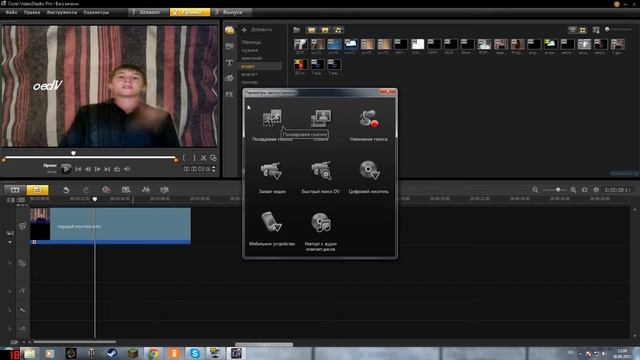The width and height of the screenshot is (640, 360).
Task: Step to the next frame
Action: [98, 169]
